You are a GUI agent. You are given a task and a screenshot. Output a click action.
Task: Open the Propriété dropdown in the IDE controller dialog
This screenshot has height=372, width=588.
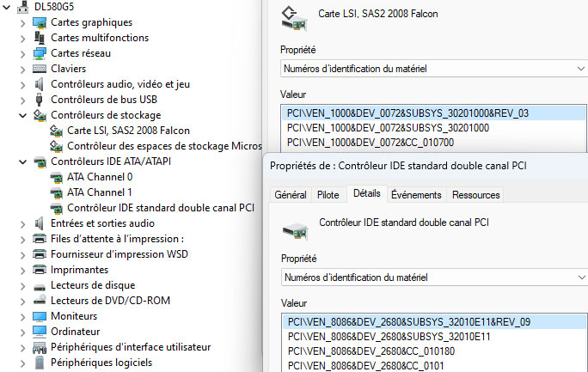click(434, 277)
